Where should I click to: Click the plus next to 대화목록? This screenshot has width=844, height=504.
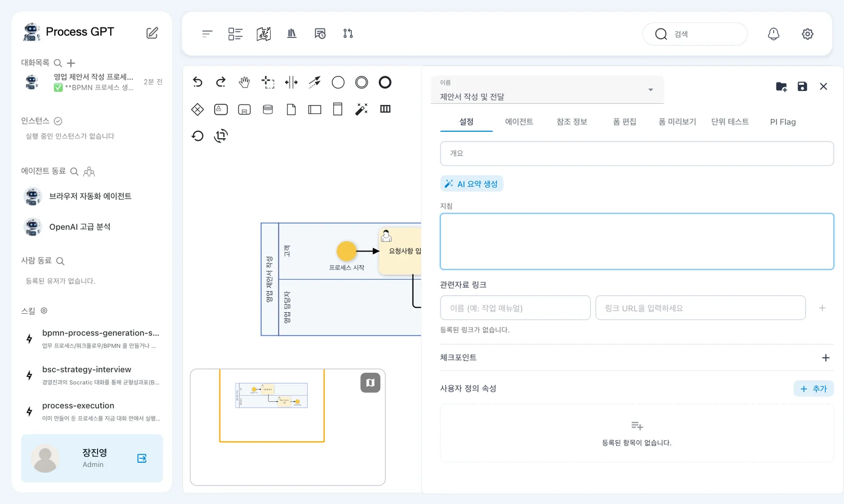pos(71,63)
